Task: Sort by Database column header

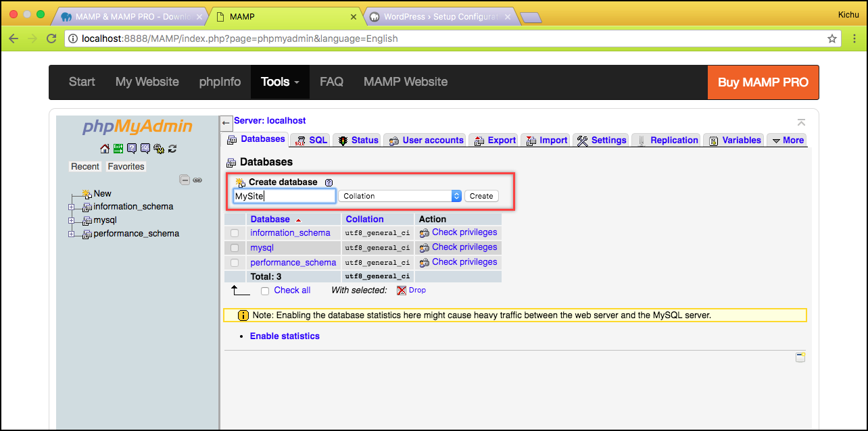Action: point(270,219)
